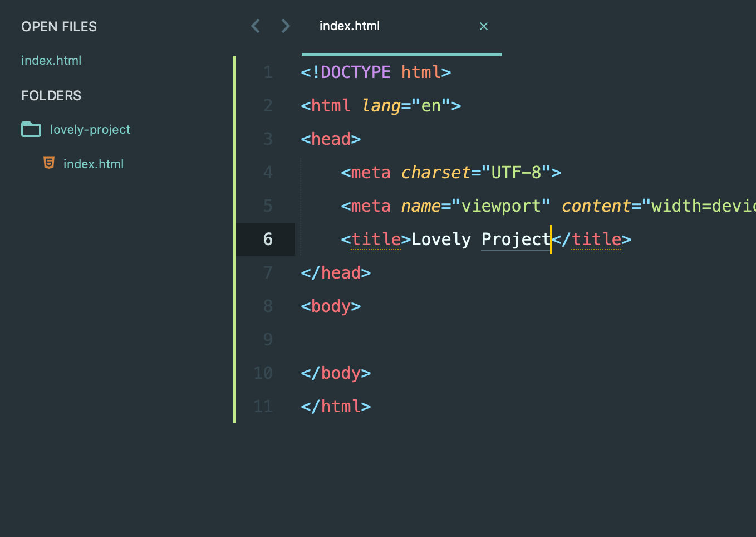The image size is (756, 537).
Task: Click the OPEN FILES header
Action: tap(59, 27)
